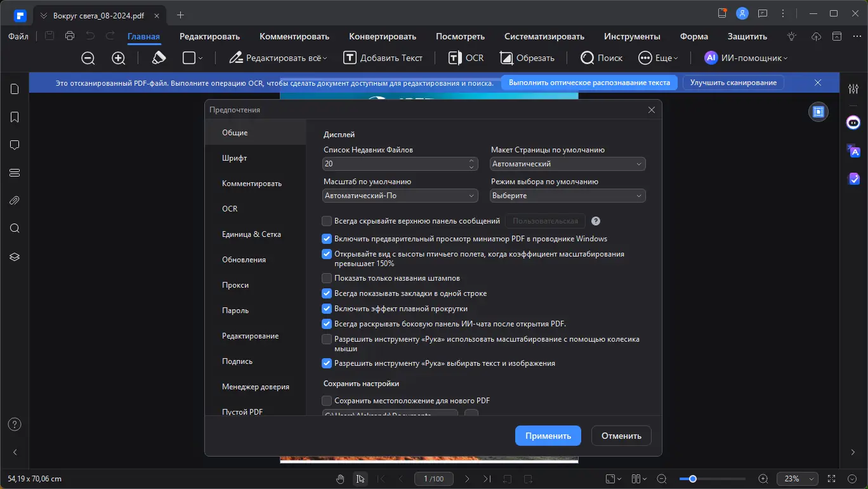The width and height of the screenshot is (868, 489).
Task: Click the translate icon on right sidebar
Action: (x=853, y=151)
